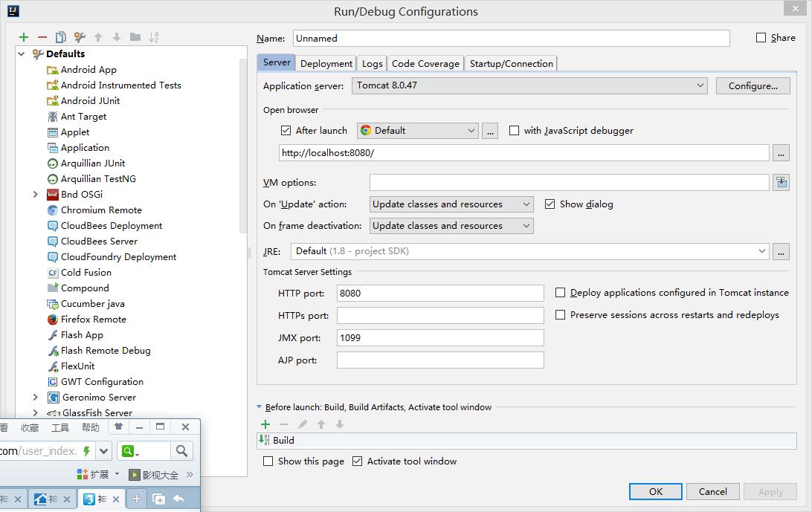Open the Code Coverage tab
The width and height of the screenshot is (812, 512).
point(425,64)
